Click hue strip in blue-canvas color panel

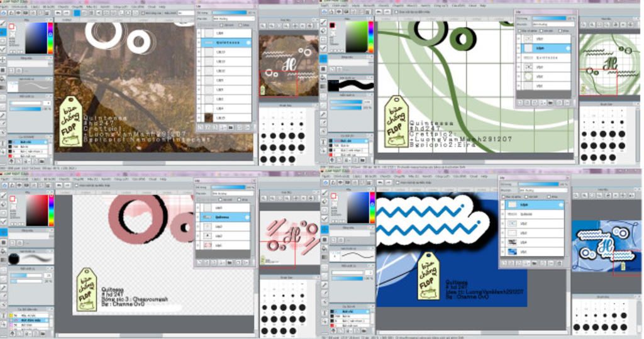click(372, 208)
